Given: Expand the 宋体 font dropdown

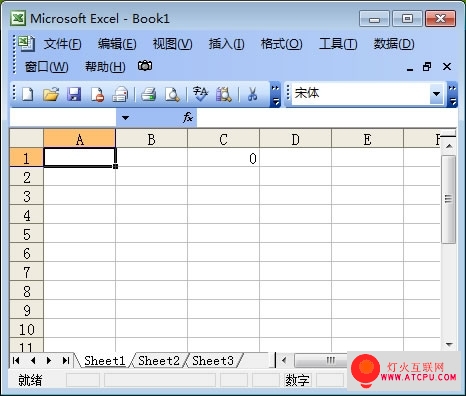Looking at the screenshot, I should pyautogui.click(x=436, y=94).
